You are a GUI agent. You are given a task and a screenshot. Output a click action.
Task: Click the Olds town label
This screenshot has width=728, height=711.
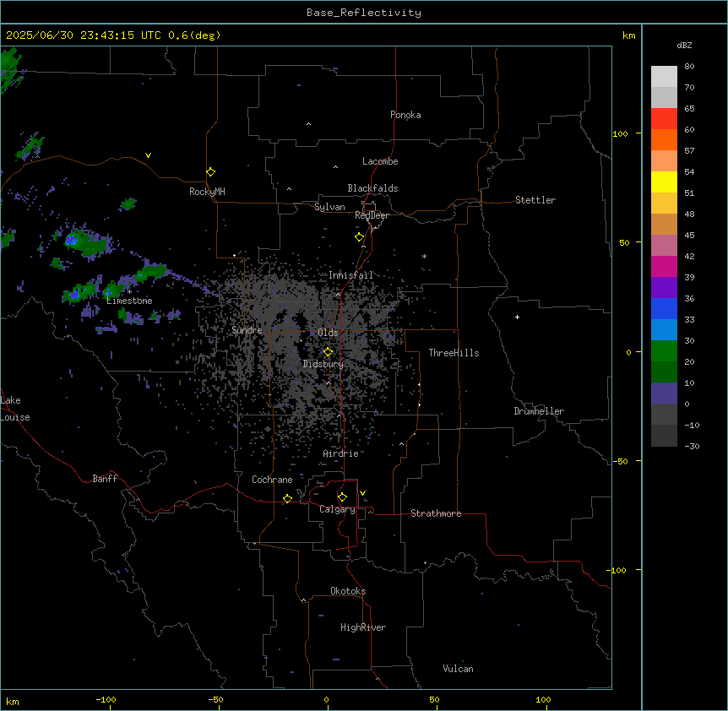pos(328,333)
